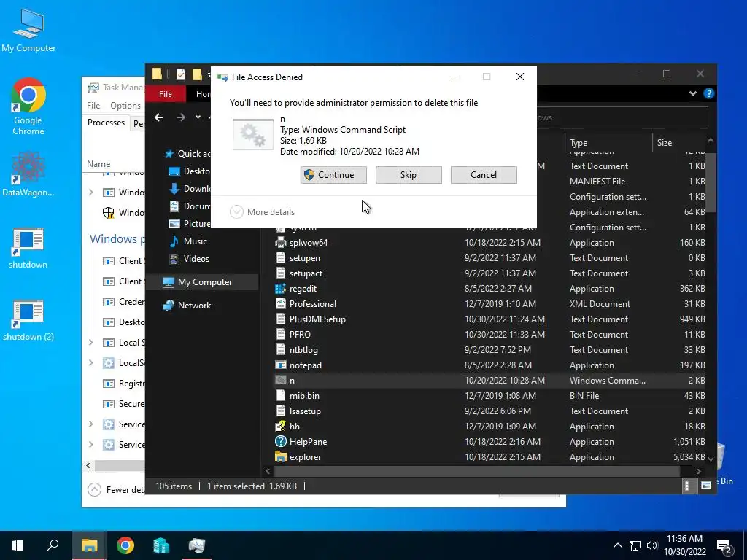The width and height of the screenshot is (747, 560).
Task: Open Pictures folder in navigation pane
Action: (190, 223)
